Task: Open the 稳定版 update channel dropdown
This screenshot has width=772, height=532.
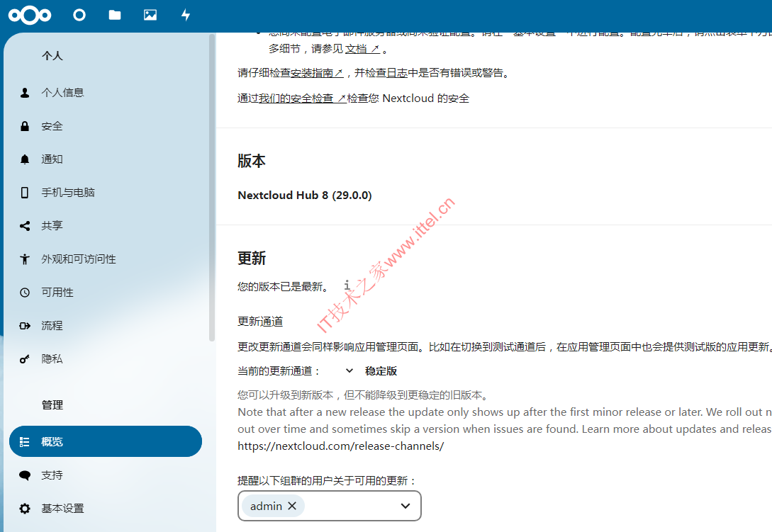Action: (x=371, y=370)
